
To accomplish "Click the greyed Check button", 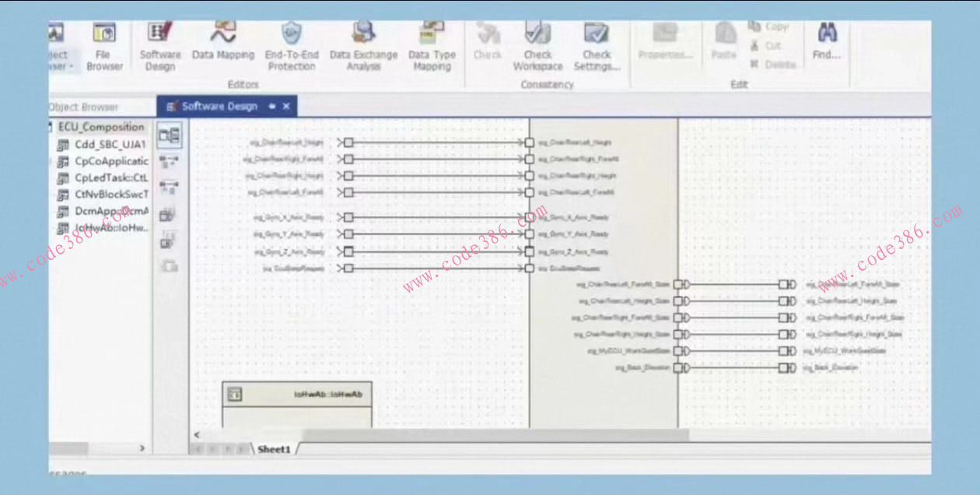I will coord(488,42).
